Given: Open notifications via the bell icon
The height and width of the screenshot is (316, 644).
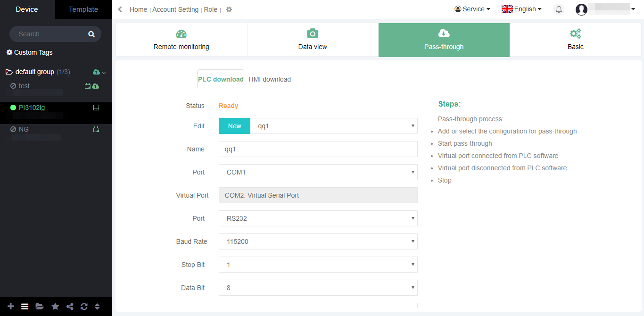Looking at the screenshot, I should (559, 9).
